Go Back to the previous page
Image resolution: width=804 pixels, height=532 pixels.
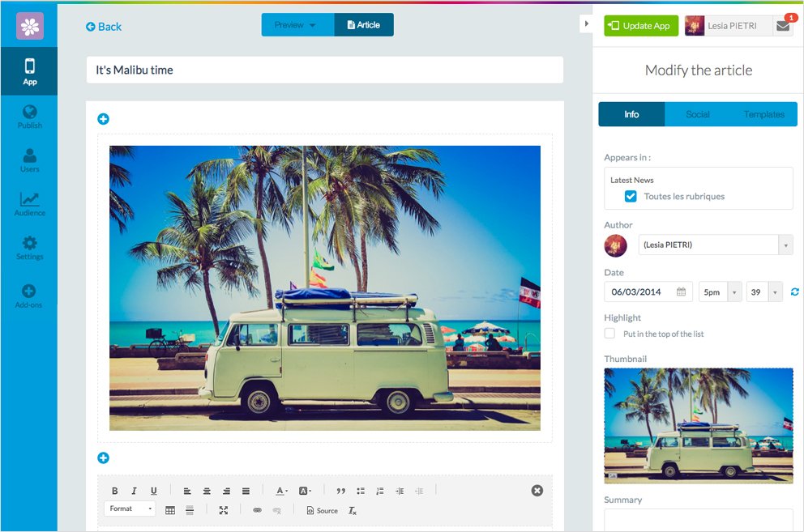click(104, 27)
